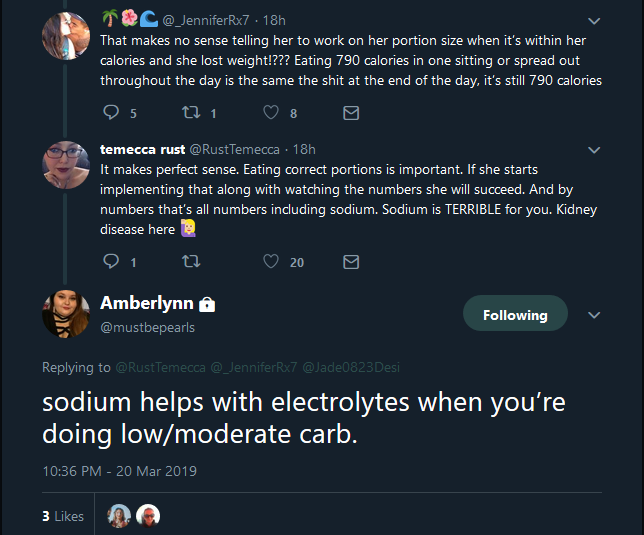Retweet _JenniferRx7's tweet about 790 calories
Image resolution: width=644 pixels, height=535 pixels.
point(191,113)
